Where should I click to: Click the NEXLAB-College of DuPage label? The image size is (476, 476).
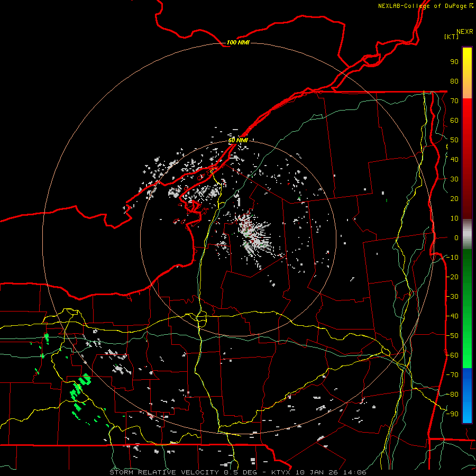tap(425, 6)
